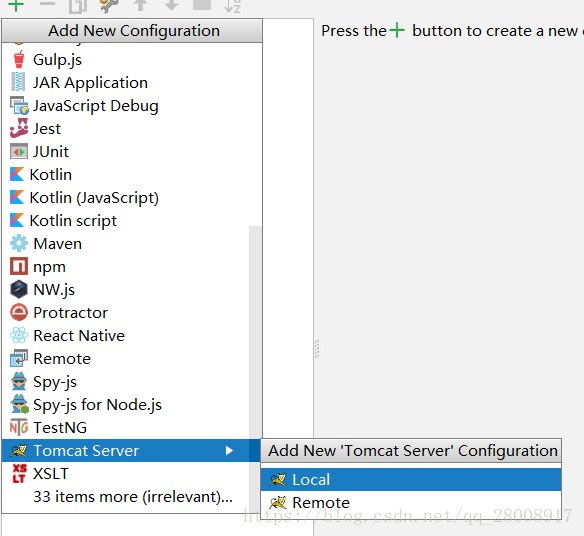Screen dimensions: 584x536
Task: Click the panel splitter grip handle
Action: (x=317, y=349)
